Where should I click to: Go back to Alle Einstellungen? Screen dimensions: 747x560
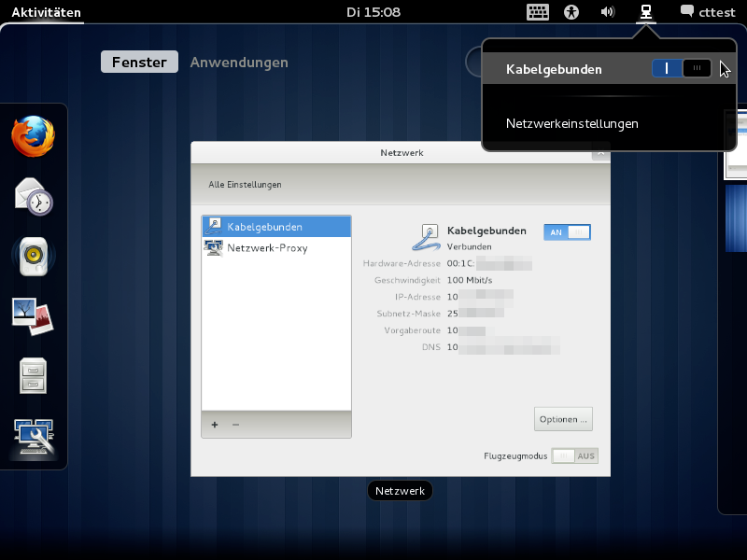(x=245, y=184)
